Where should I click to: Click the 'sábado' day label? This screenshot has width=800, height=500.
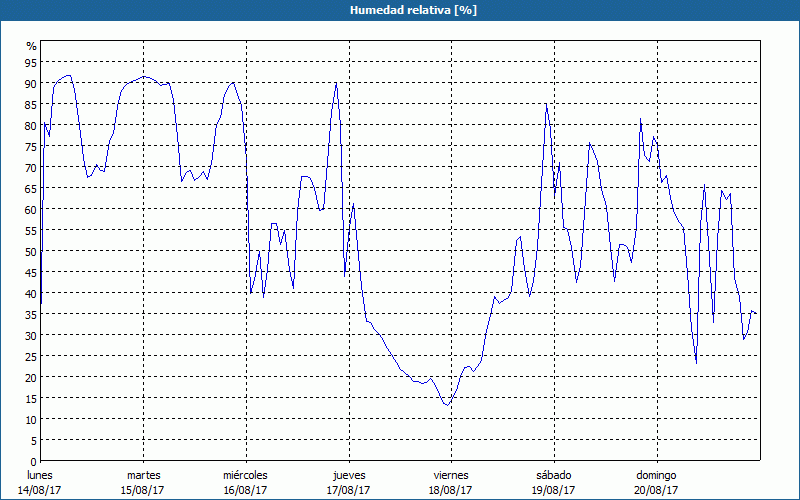[x=553, y=474]
